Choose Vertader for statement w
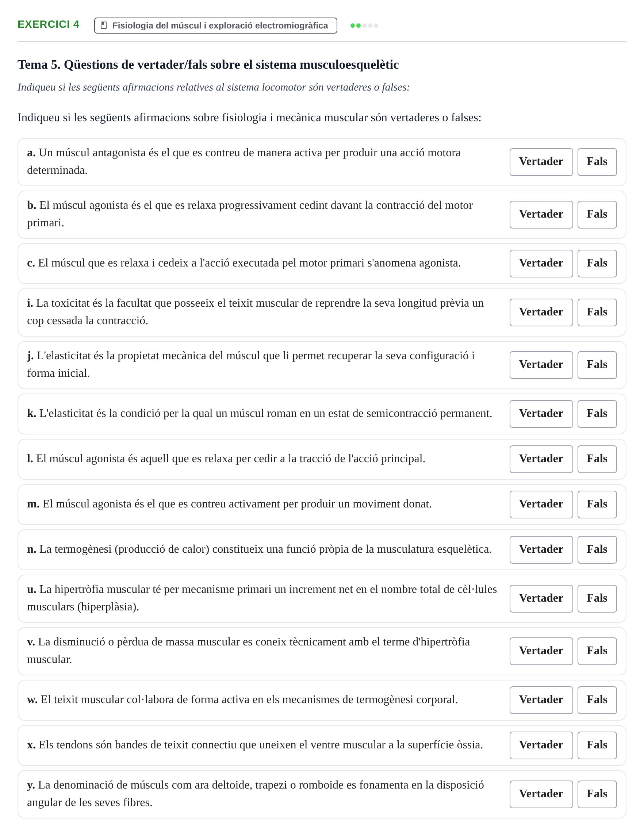The height and width of the screenshot is (836, 644). [541, 700]
